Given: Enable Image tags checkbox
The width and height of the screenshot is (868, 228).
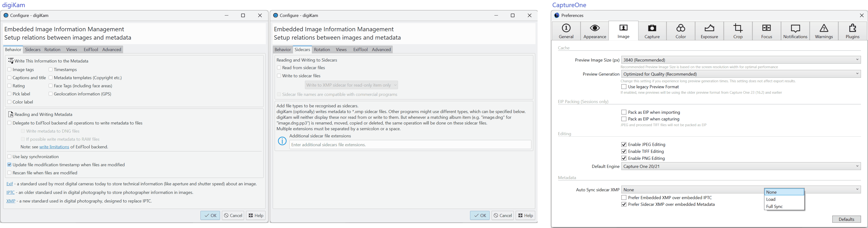Looking at the screenshot, I should 10,70.
